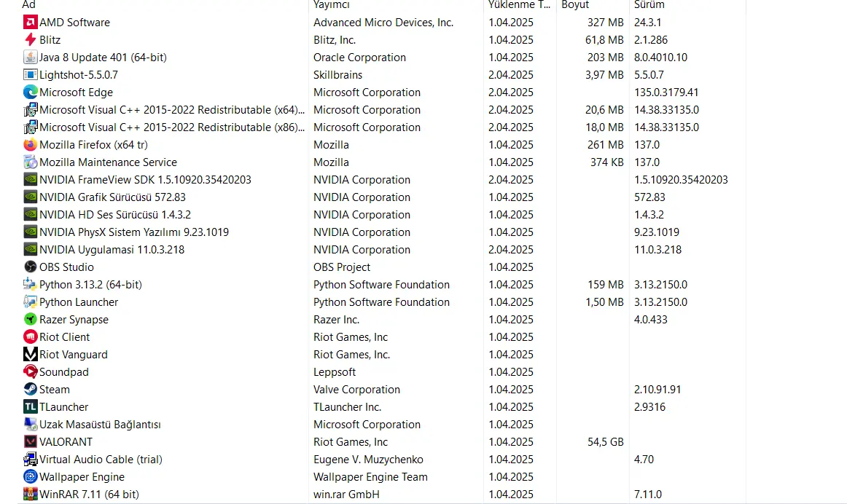Click the Visual C++ (x64) installer icon
This screenshot has width=847, height=504.
[x=31, y=109]
